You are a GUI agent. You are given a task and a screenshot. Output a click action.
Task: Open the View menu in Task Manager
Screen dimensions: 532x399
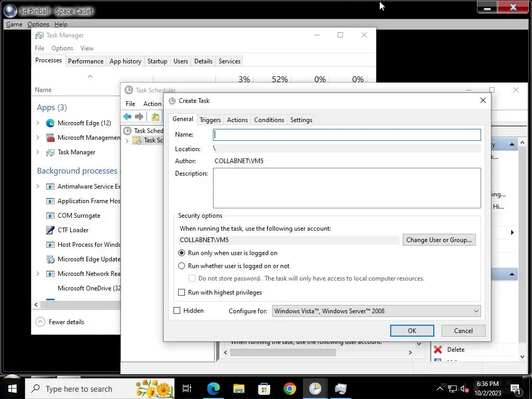87,48
